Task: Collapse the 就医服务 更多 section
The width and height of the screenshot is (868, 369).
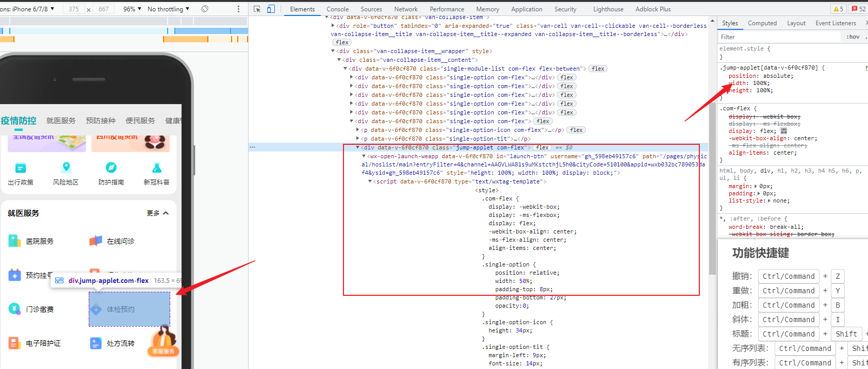Action: click(158, 213)
